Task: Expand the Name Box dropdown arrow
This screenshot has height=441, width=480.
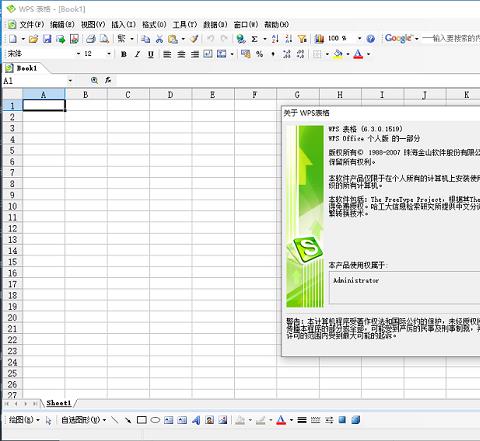Action: click(70, 81)
